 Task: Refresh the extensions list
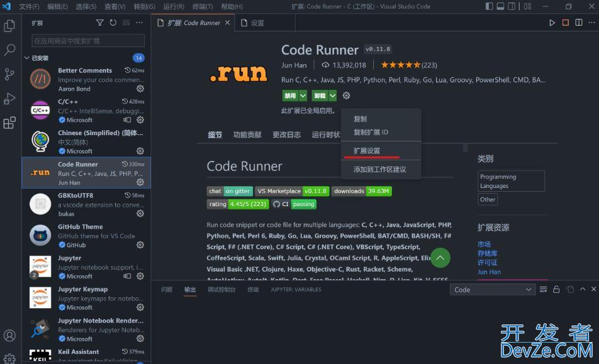[x=113, y=23]
